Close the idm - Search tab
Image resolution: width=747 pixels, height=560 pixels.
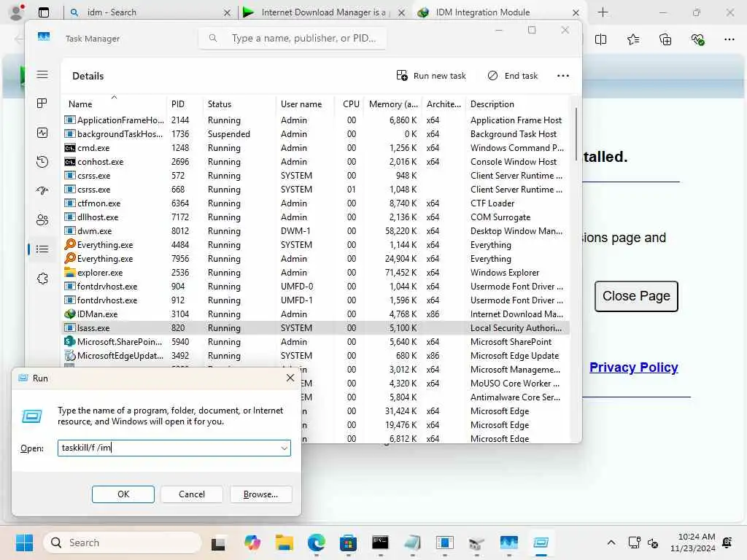tap(227, 12)
